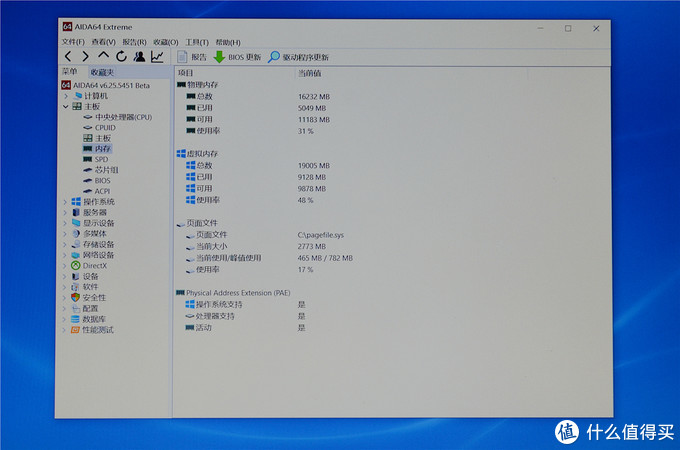This screenshot has height=450, width=680.
Task: Click the 驱动程序更新 magnifier icon
Action: tap(274, 57)
